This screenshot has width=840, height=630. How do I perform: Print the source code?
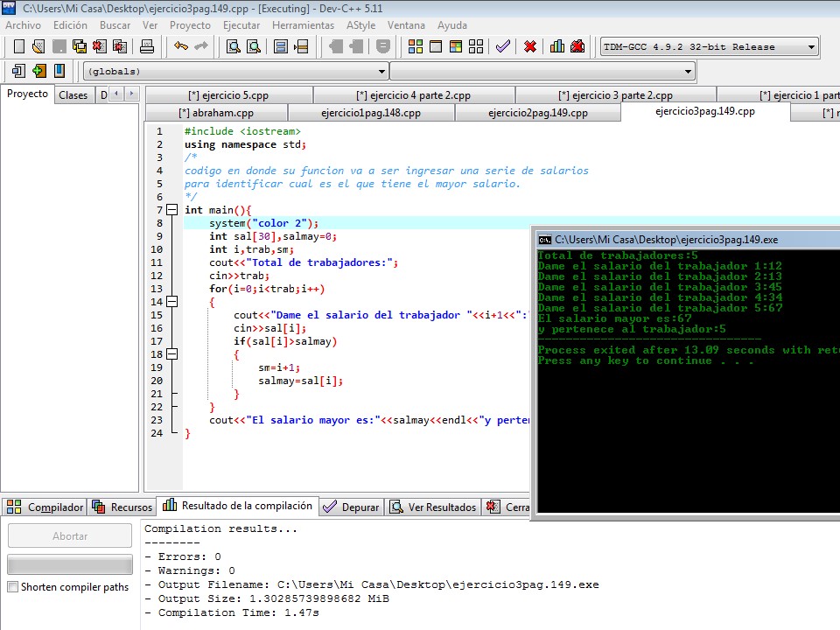click(145, 46)
